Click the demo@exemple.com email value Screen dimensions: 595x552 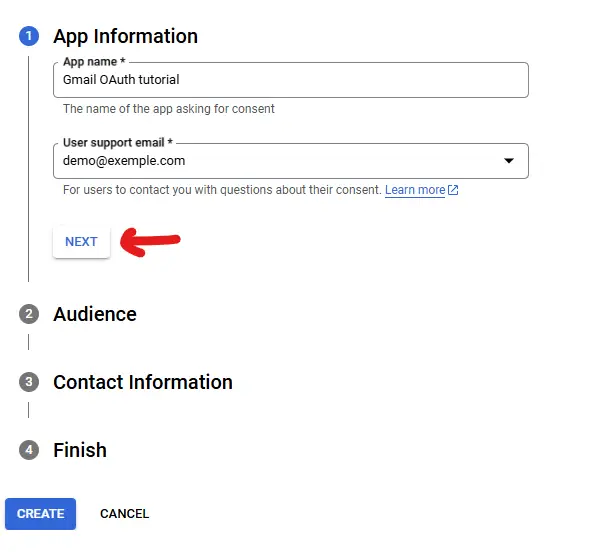124,161
